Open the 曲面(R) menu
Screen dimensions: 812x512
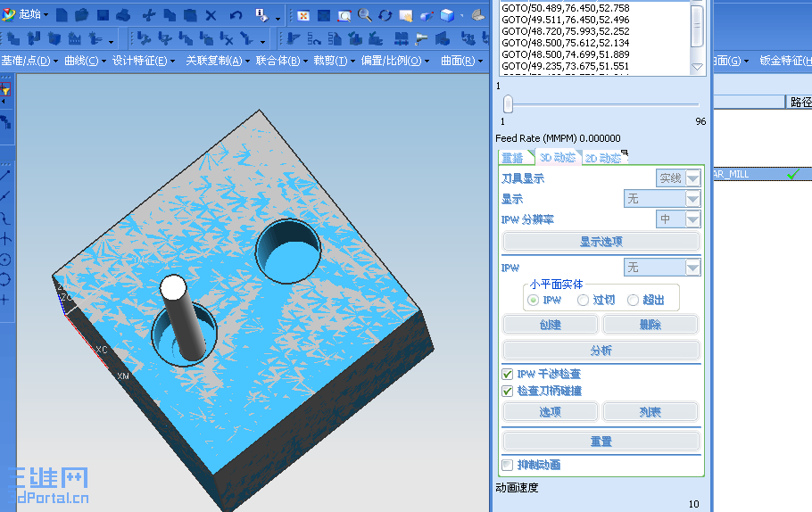(461, 61)
